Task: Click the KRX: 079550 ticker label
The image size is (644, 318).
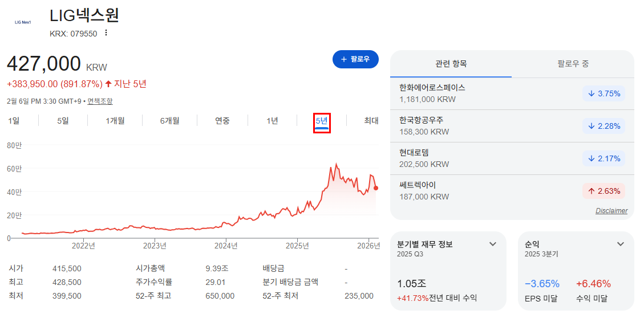Action: (74, 34)
